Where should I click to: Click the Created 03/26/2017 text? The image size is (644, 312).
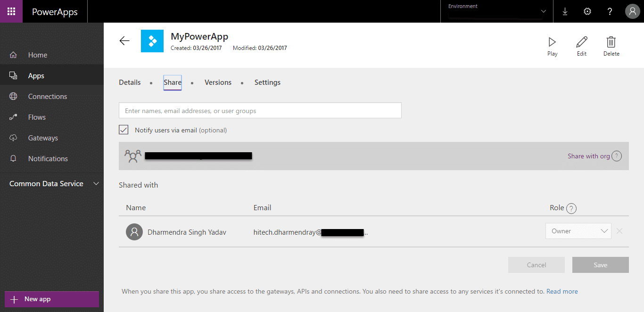click(196, 48)
